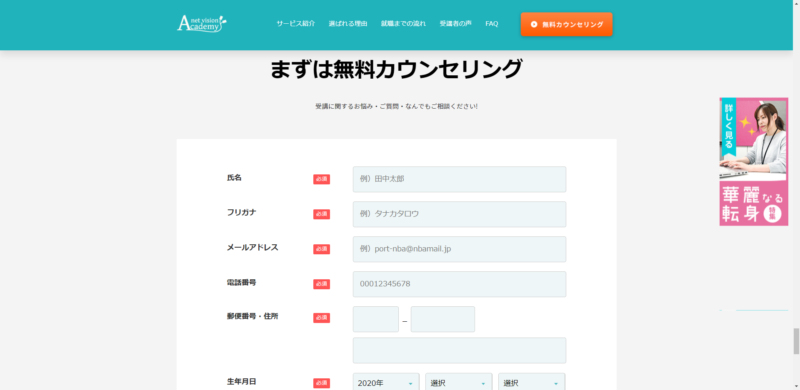800x390 pixels.
Task: Click the net vision Academy logo
Action: (202, 23)
